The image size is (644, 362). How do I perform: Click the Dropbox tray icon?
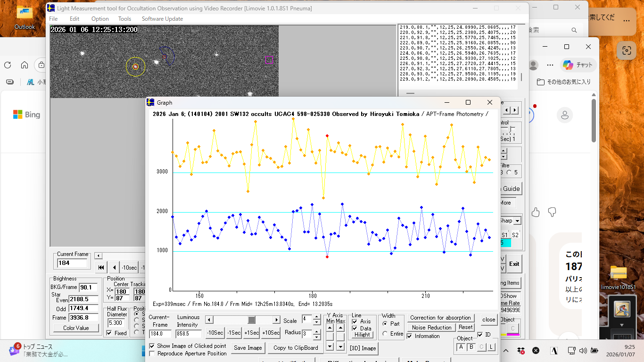(521, 351)
